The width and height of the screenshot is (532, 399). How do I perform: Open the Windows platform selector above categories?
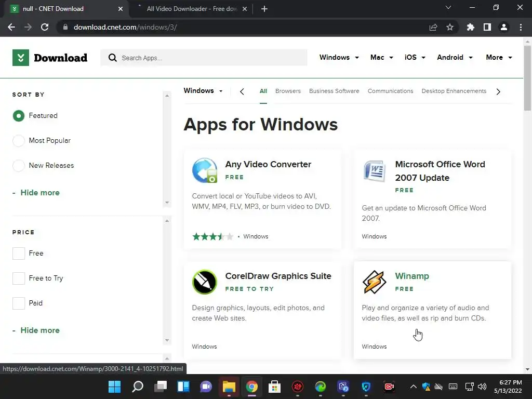click(203, 90)
